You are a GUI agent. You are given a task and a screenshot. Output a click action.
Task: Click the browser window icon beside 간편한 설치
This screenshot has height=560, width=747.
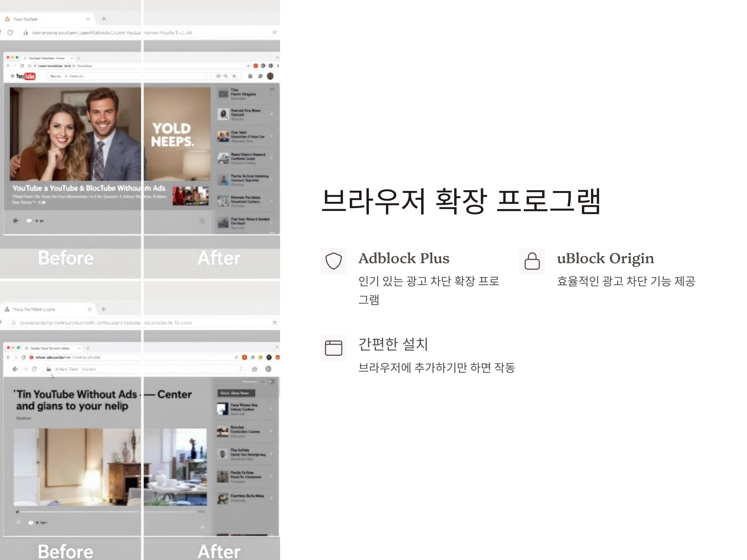[x=333, y=348]
